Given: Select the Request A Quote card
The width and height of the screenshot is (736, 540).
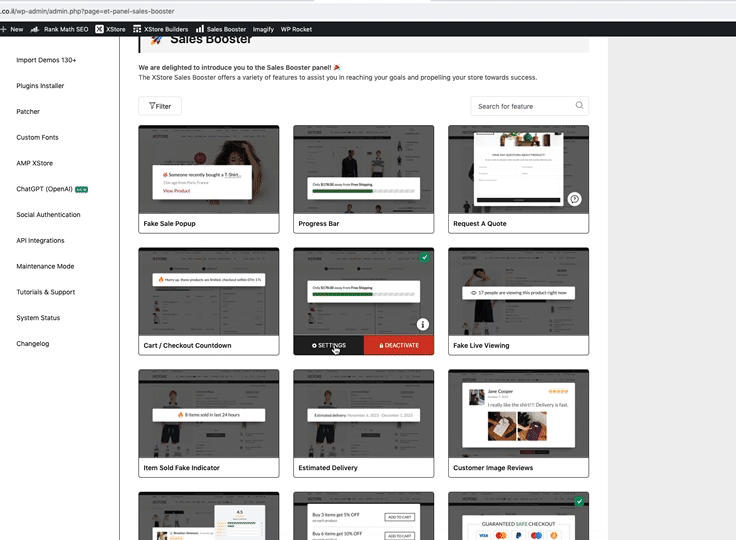Looking at the screenshot, I should click(x=519, y=179).
